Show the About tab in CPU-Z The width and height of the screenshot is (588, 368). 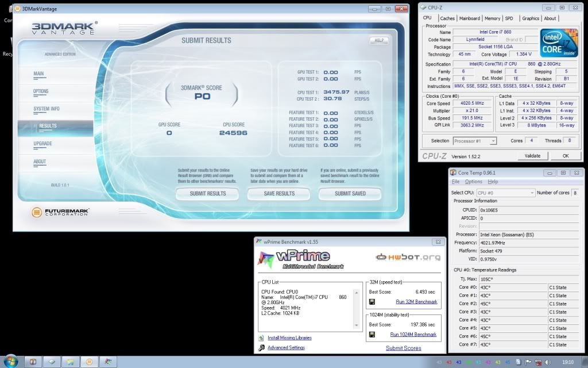click(x=550, y=18)
